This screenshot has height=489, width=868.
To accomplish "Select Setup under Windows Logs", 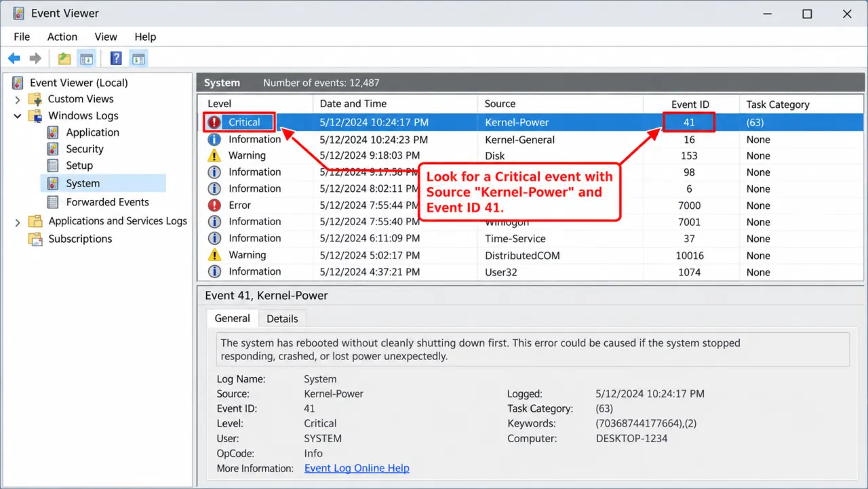I will click(x=79, y=165).
